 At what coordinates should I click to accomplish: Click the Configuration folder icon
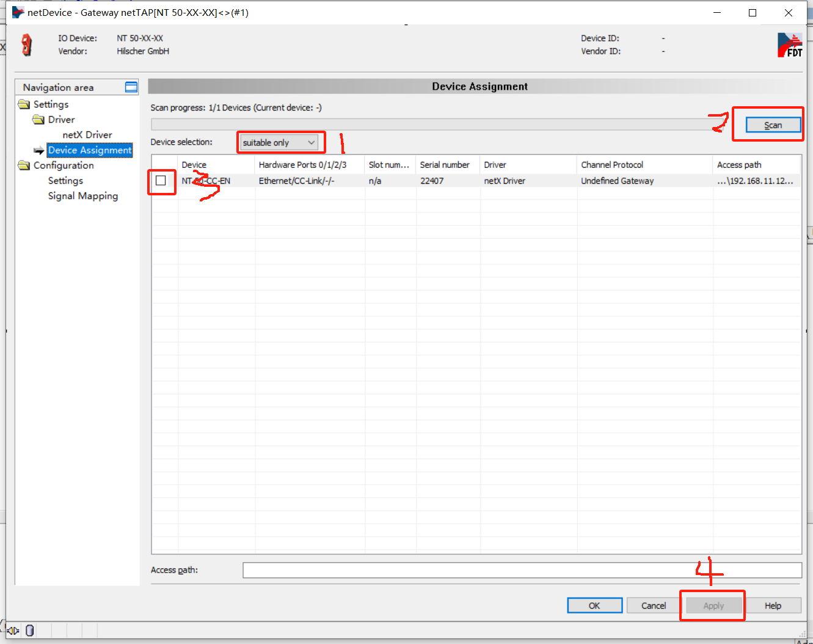24,165
